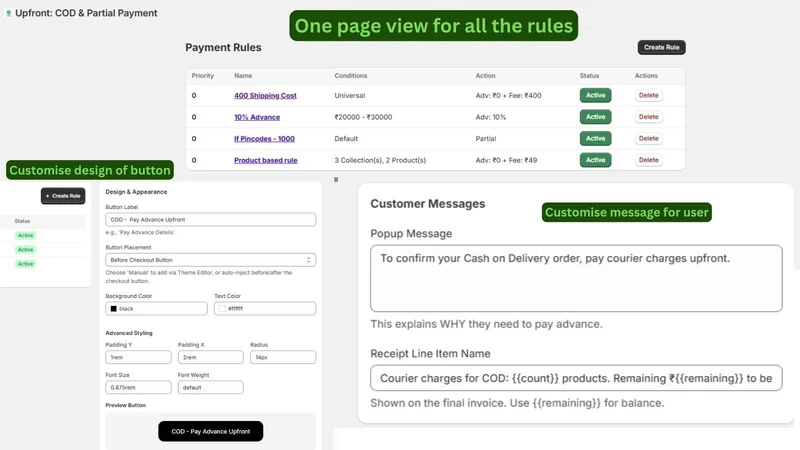
Task: Click the Name column header
Action: [x=243, y=76]
